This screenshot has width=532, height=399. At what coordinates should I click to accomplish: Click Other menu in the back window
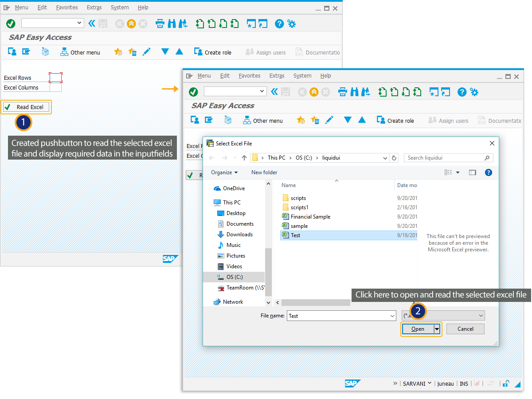tap(80, 52)
